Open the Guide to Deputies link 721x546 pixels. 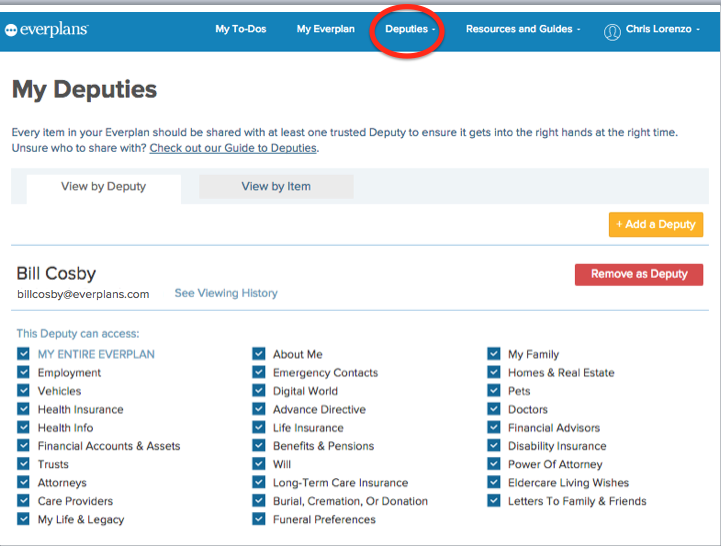coord(233,148)
